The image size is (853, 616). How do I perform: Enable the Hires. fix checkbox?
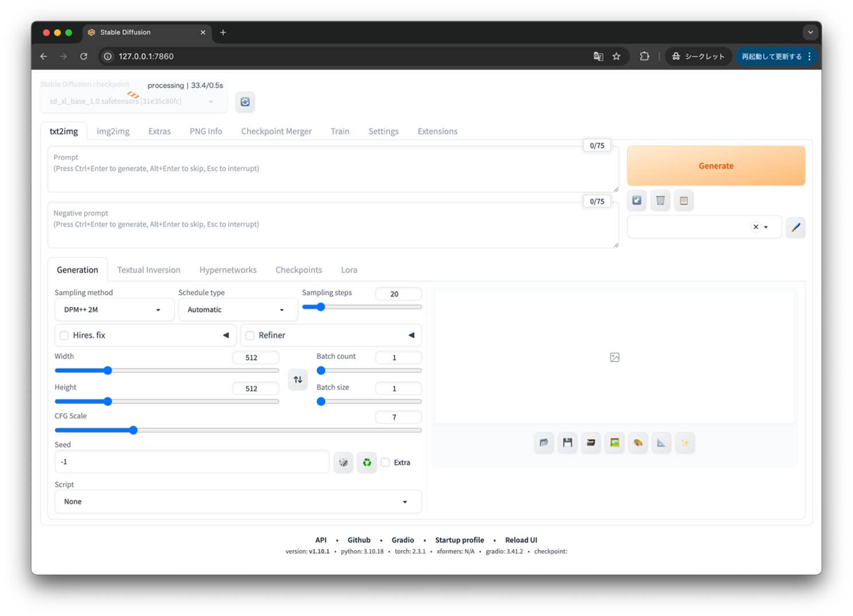coord(64,336)
